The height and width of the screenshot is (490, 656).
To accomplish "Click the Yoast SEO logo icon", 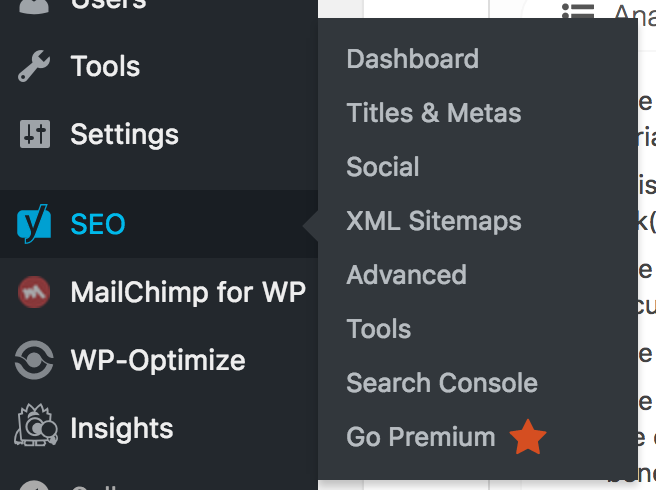I will pos(34,224).
